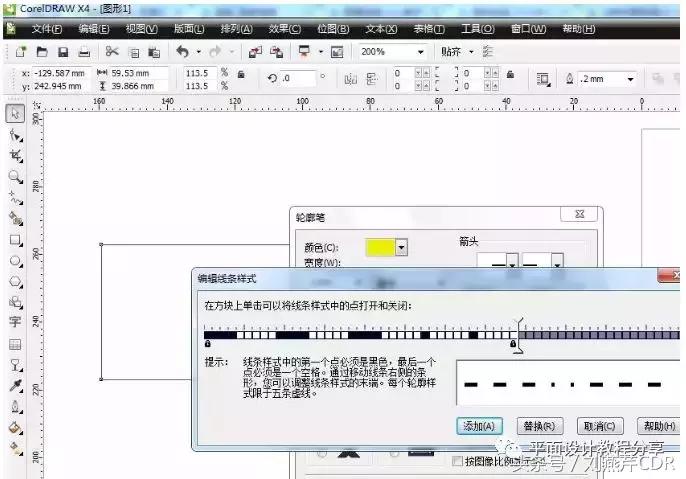Screen dimensions: 686x479
Task: Select the Eyedropper tool in toolbox
Action: [16, 386]
